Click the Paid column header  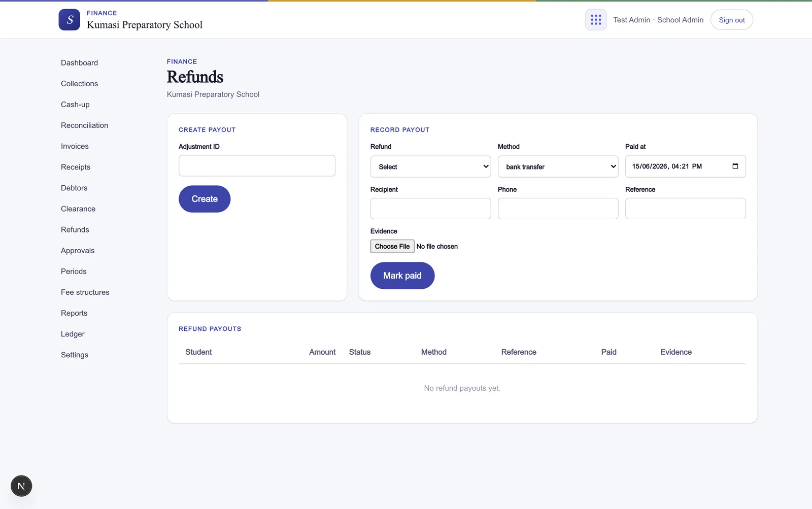(x=609, y=352)
